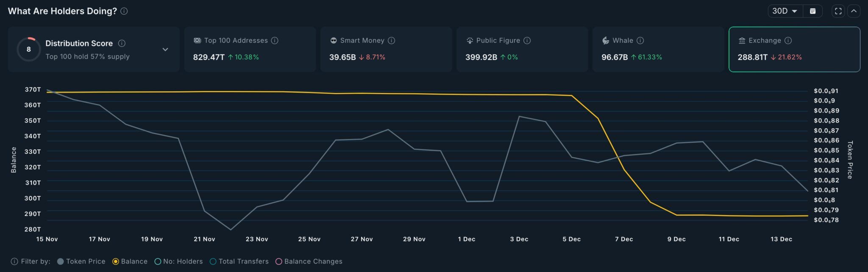The width and height of the screenshot is (868, 272).
Task: Click the 39.65B Smart Money value
Action: pyautogui.click(x=342, y=57)
